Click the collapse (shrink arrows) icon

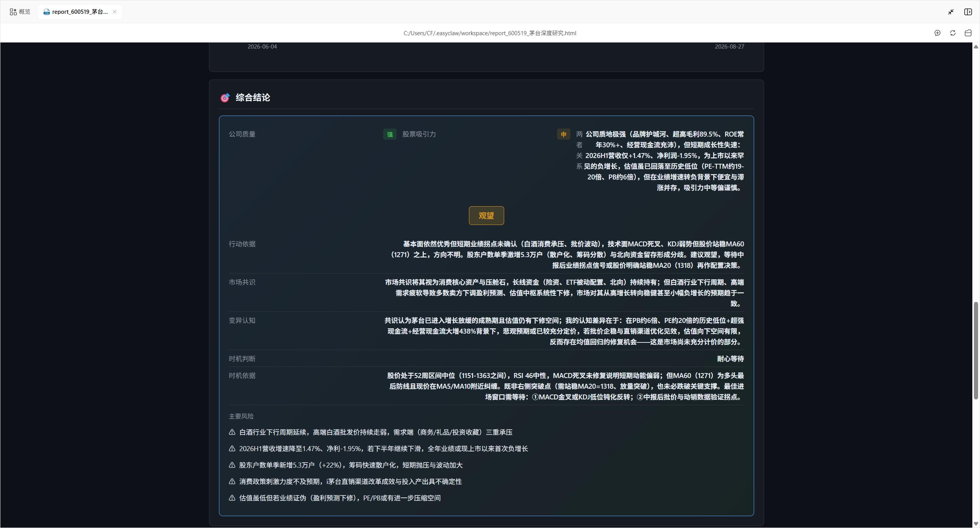(951, 12)
